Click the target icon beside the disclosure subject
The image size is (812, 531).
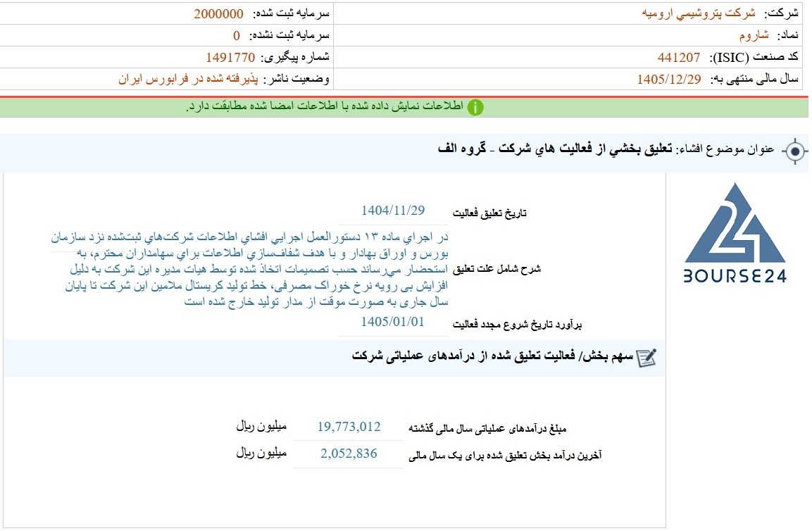[795, 152]
